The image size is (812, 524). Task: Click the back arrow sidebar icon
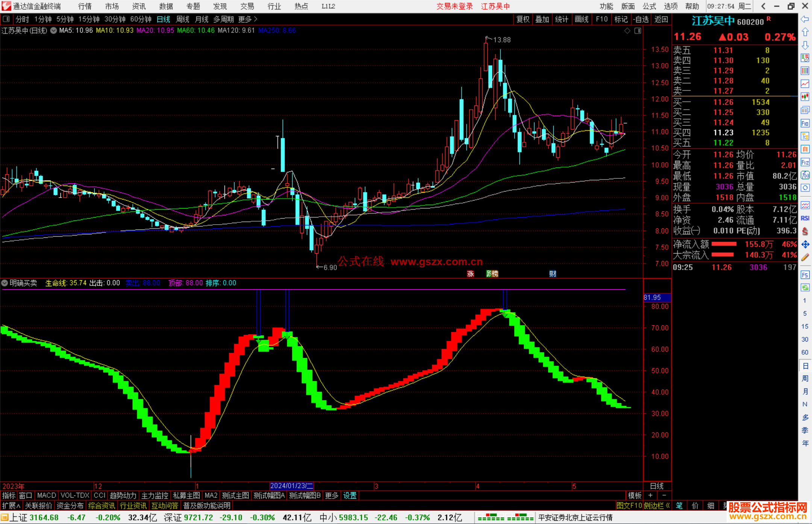[805, 19]
